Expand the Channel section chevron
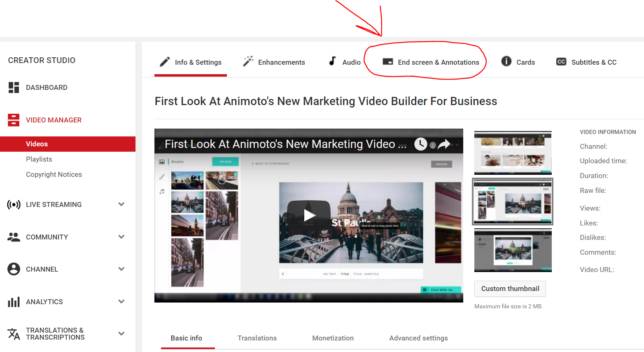 pyautogui.click(x=121, y=269)
